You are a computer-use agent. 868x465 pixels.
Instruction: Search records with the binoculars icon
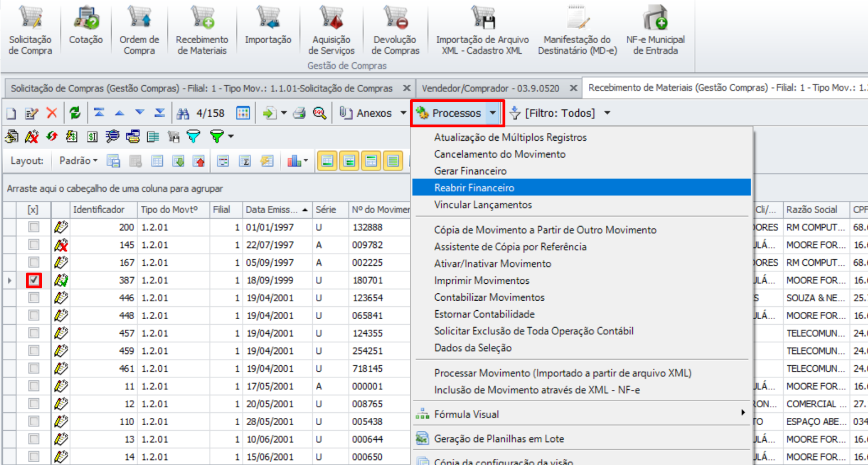pyautogui.click(x=183, y=113)
